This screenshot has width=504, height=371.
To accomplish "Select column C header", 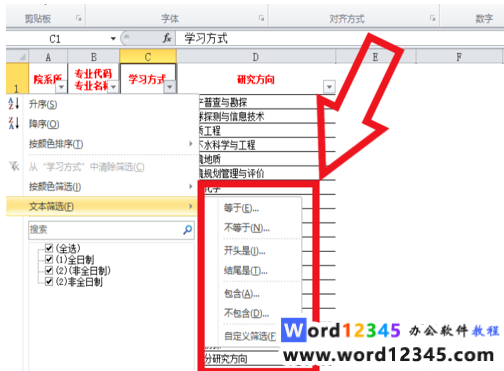I will pos(148,57).
